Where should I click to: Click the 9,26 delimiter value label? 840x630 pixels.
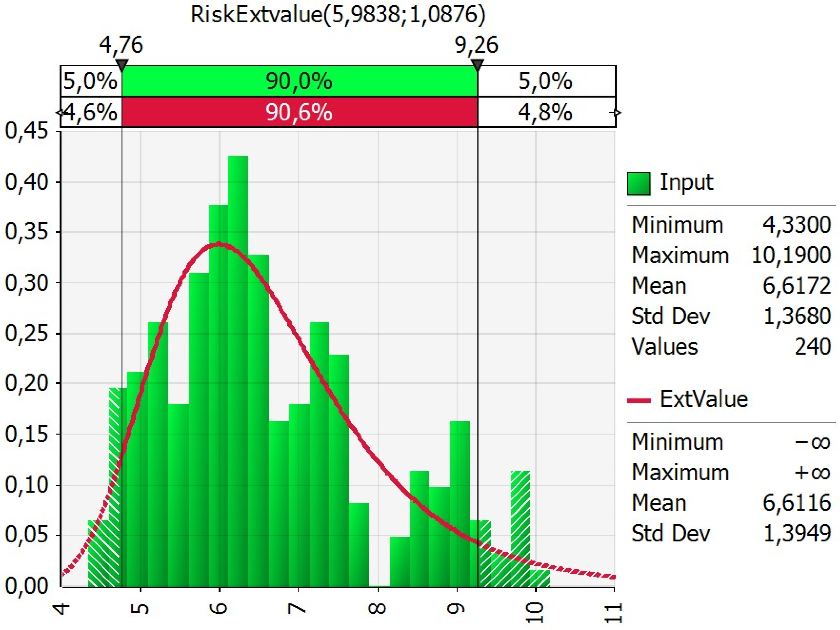point(477,45)
